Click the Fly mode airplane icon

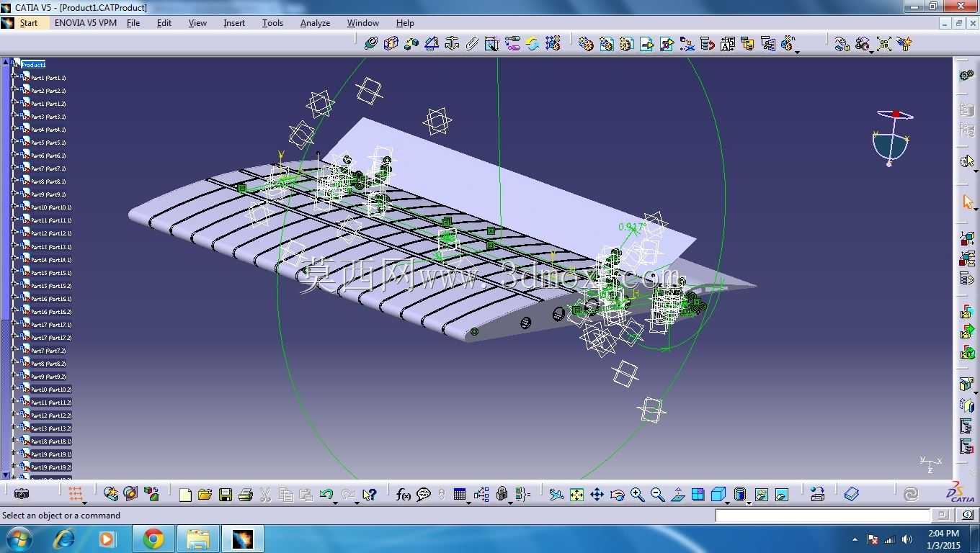point(556,495)
